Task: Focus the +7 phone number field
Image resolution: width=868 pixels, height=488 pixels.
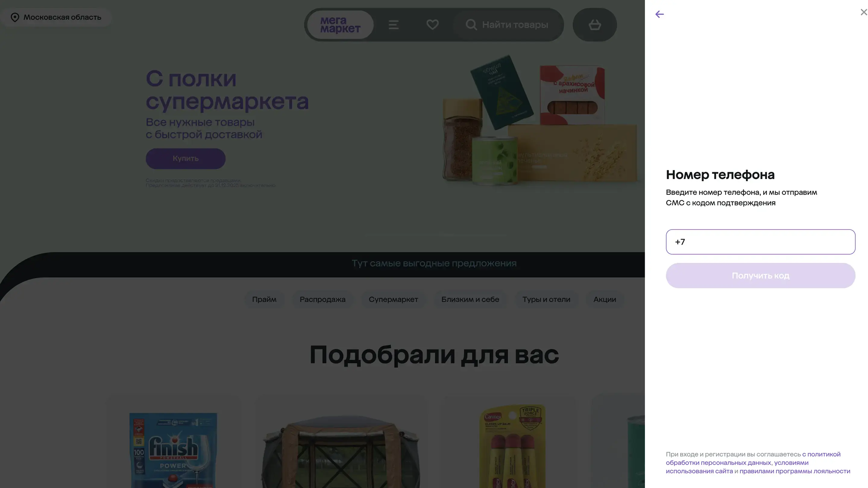Action: pyautogui.click(x=760, y=242)
